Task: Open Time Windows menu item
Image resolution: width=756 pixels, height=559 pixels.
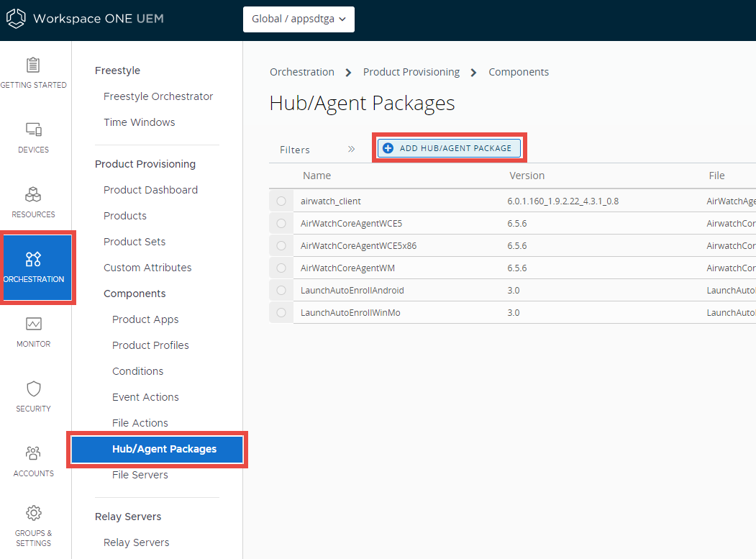Action: (x=140, y=122)
